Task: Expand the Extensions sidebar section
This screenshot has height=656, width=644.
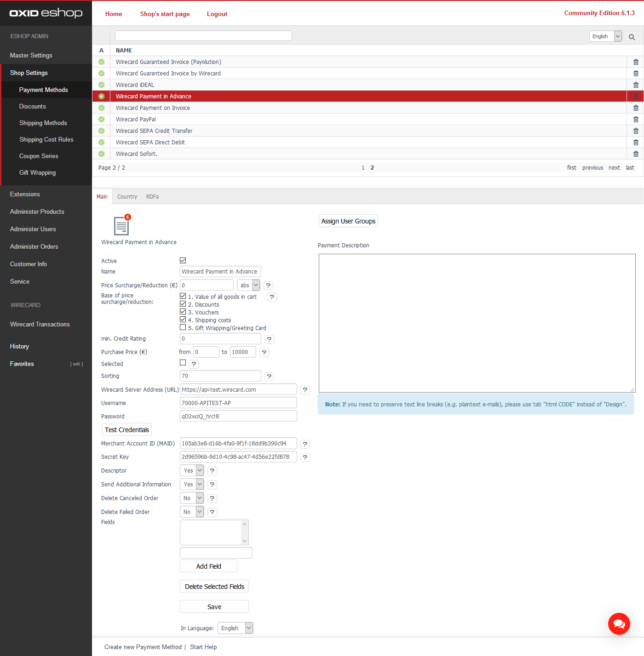Action: click(x=25, y=194)
